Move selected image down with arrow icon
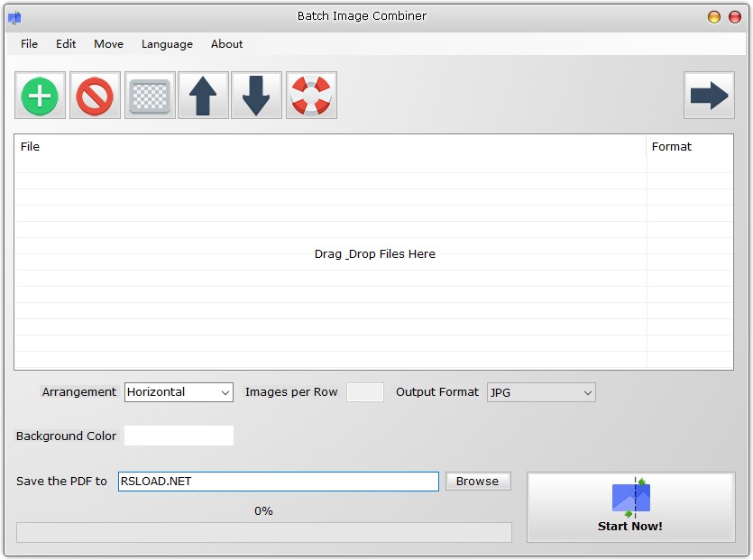 click(x=256, y=96)
